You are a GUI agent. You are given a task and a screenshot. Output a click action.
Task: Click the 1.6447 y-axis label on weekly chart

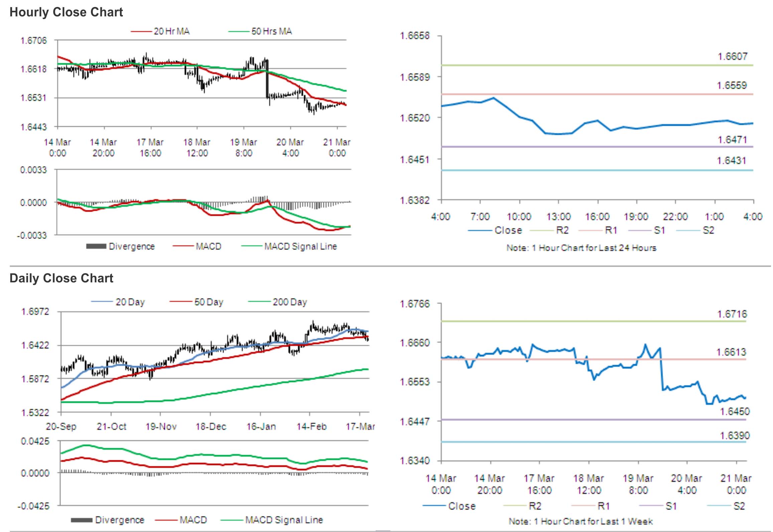click(x=415, y=422)
